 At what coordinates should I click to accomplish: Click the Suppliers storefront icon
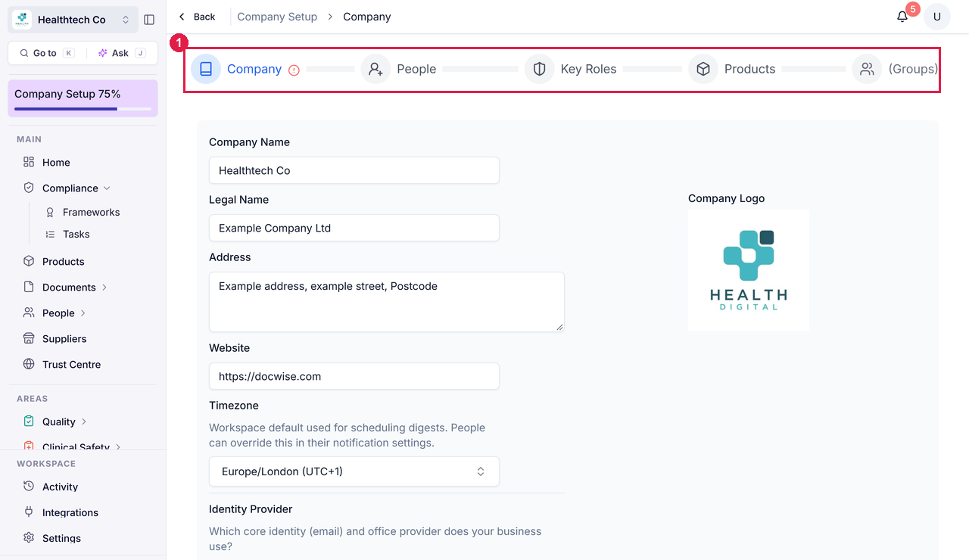29,338
